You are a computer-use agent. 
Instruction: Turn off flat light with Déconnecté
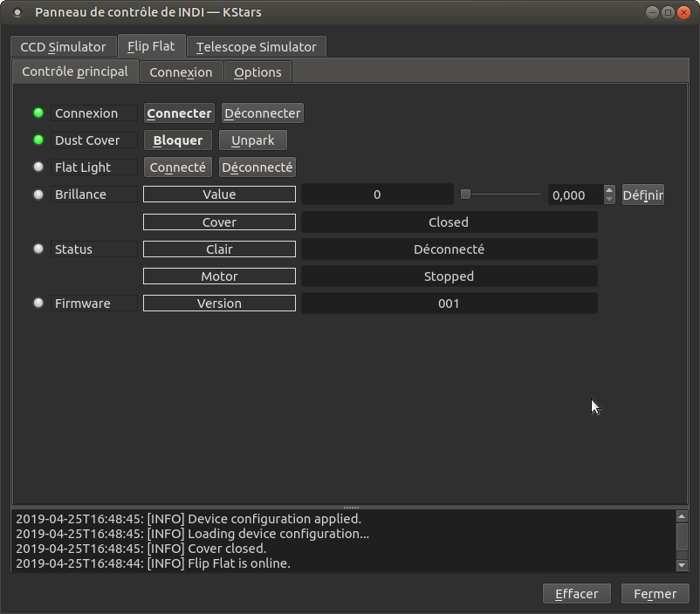pos(257,167)
